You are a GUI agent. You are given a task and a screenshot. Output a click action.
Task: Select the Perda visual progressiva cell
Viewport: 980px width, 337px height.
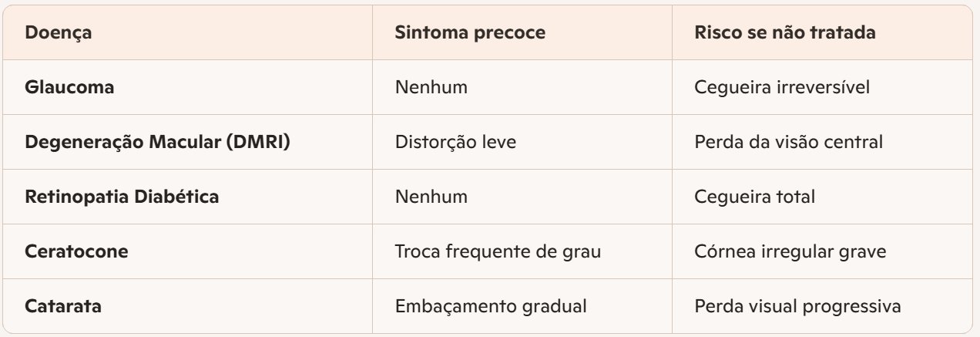click(x=797, y=306)
